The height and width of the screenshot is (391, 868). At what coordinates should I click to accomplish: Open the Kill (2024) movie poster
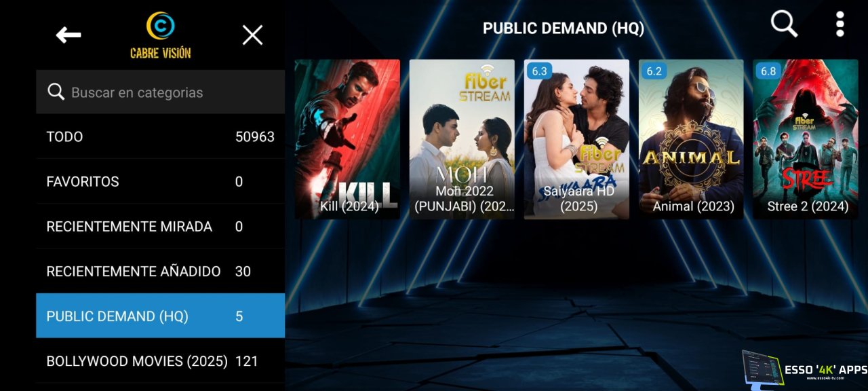pos(347,139)
